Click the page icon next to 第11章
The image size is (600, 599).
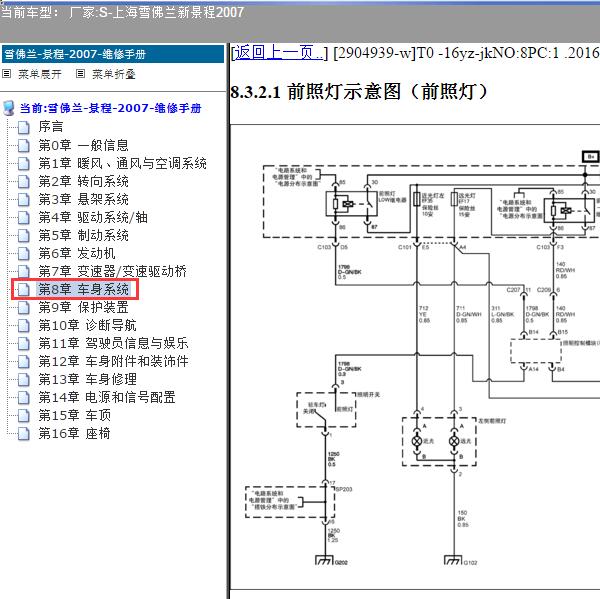24,344
